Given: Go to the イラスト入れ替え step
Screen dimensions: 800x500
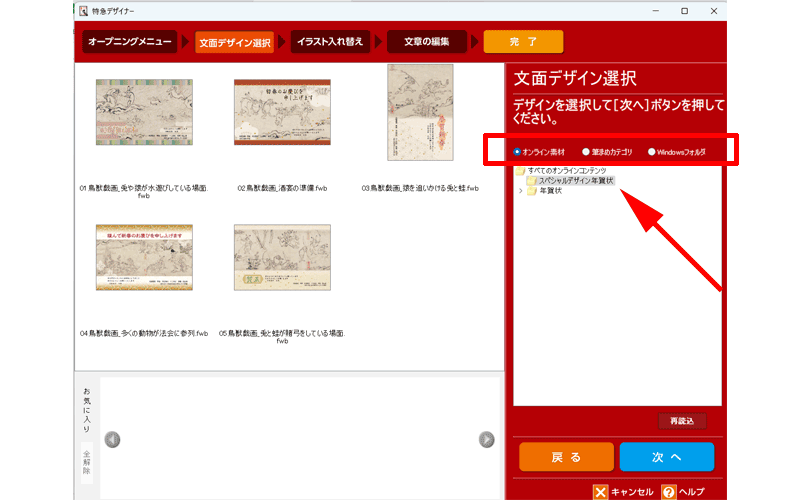Looking at the screenshot, I should tap(330, 41).
